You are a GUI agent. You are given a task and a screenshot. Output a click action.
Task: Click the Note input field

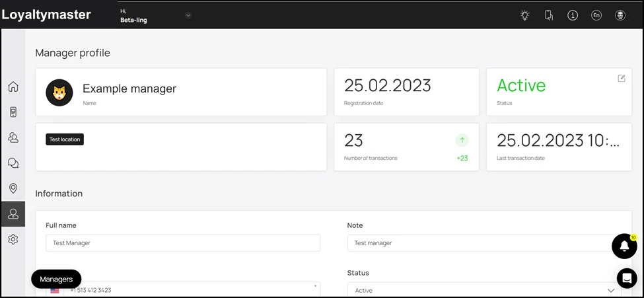coord(483,243)
